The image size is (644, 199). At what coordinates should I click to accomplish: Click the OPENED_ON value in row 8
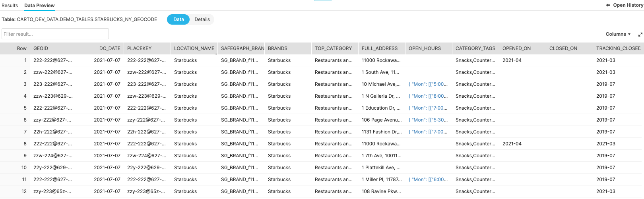[512, 144]
